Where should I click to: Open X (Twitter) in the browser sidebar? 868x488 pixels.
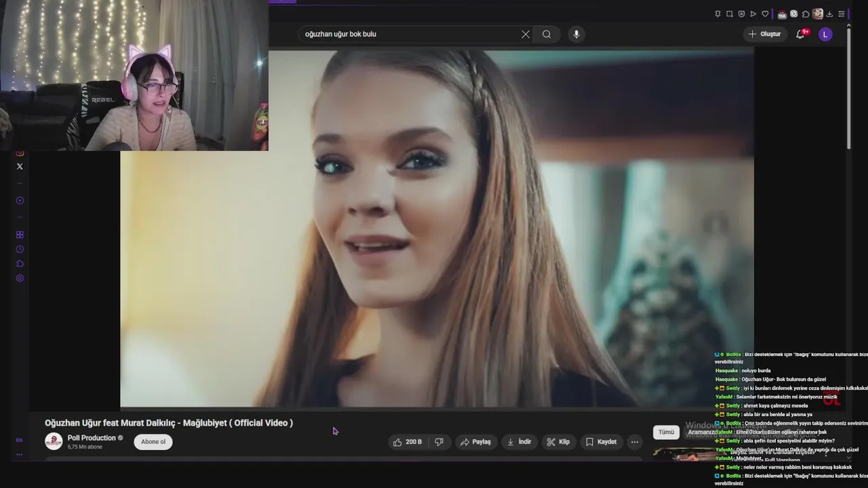click(x=20, y=166)
